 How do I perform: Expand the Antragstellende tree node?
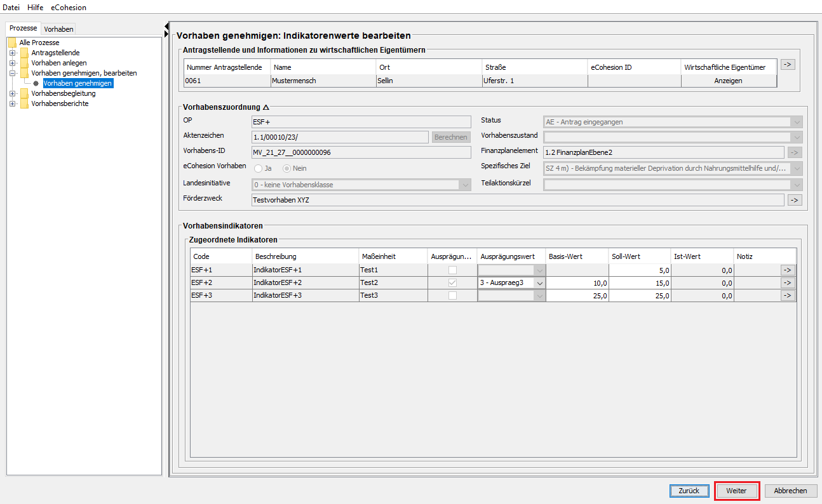(x=12, y=53)
